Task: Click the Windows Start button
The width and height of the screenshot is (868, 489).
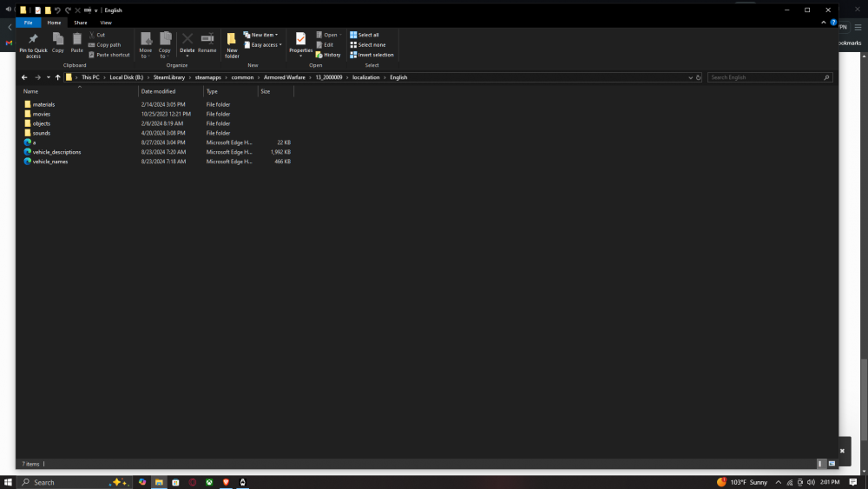Action: click(x=8, y=482)
